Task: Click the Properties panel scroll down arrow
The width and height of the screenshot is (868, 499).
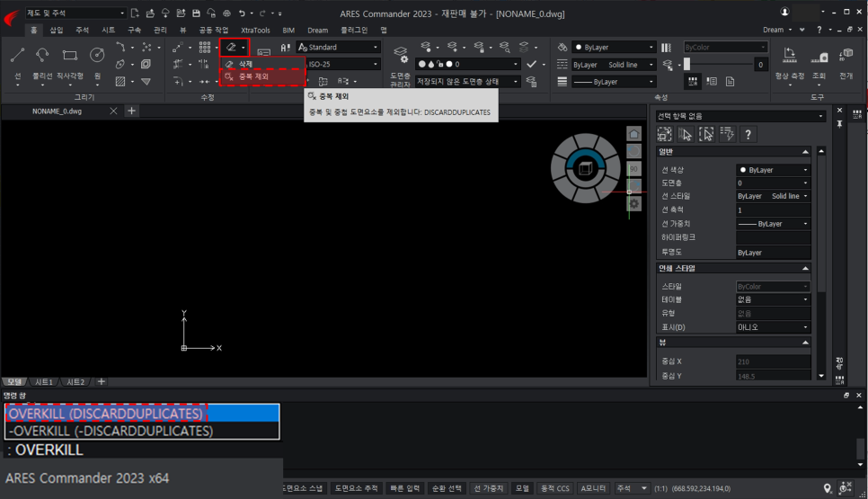Action: pos(821,376)
